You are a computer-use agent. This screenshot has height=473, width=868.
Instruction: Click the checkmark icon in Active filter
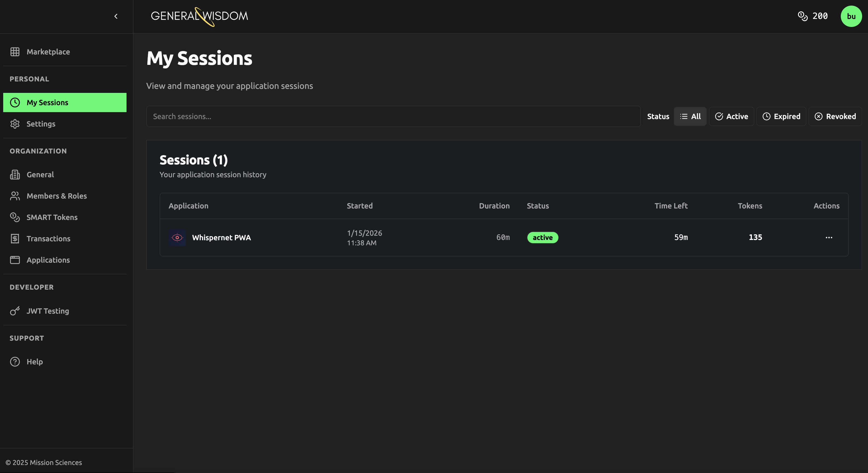[x=719, y=117]
